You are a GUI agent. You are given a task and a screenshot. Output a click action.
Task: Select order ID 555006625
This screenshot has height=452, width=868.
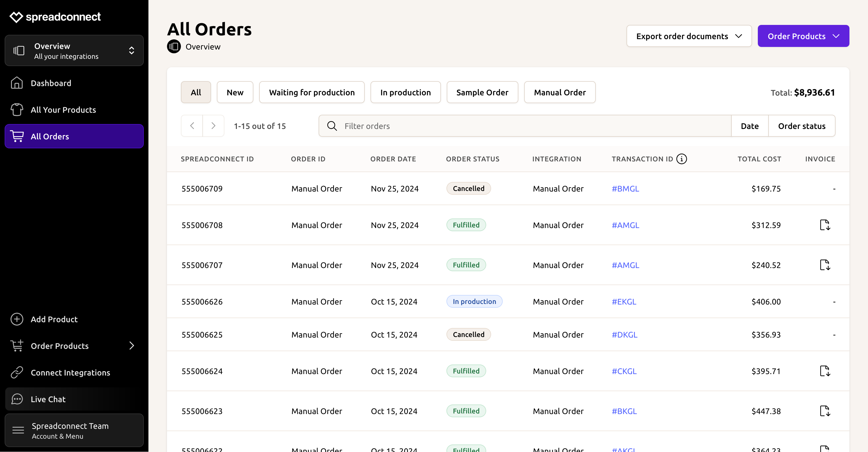202,334
